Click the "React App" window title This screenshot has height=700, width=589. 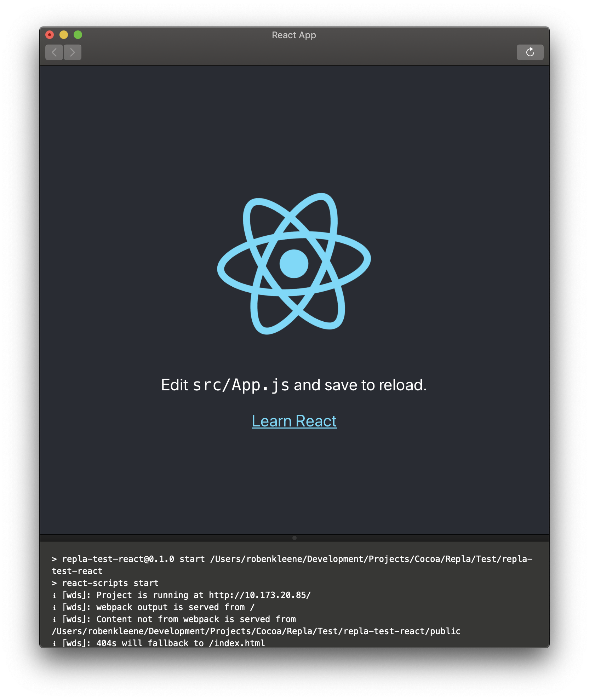pyautogui.click(x=294, y=35)
